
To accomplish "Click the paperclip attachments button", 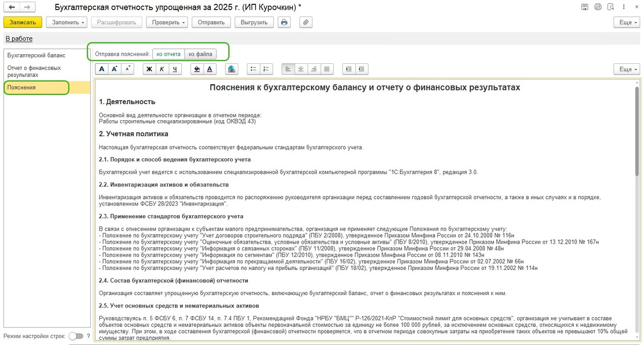I will pyautogui.click(x=305, y=22).
